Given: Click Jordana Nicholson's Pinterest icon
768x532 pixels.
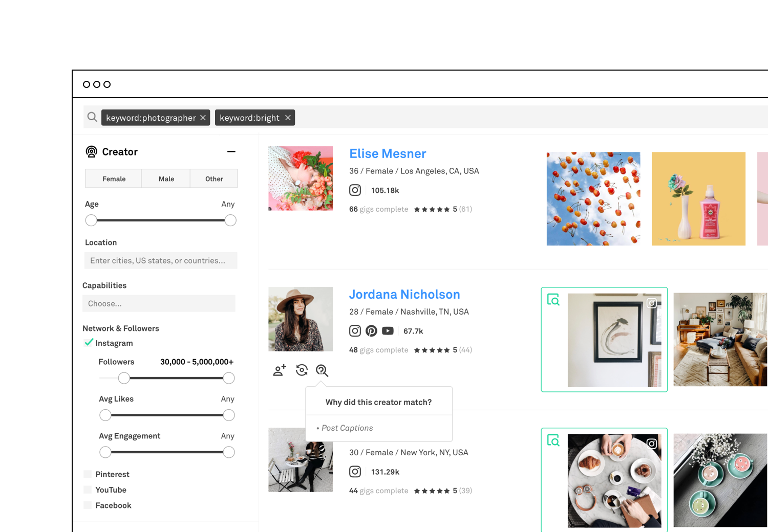Looking at the screenshot, I should click(371, 331).
